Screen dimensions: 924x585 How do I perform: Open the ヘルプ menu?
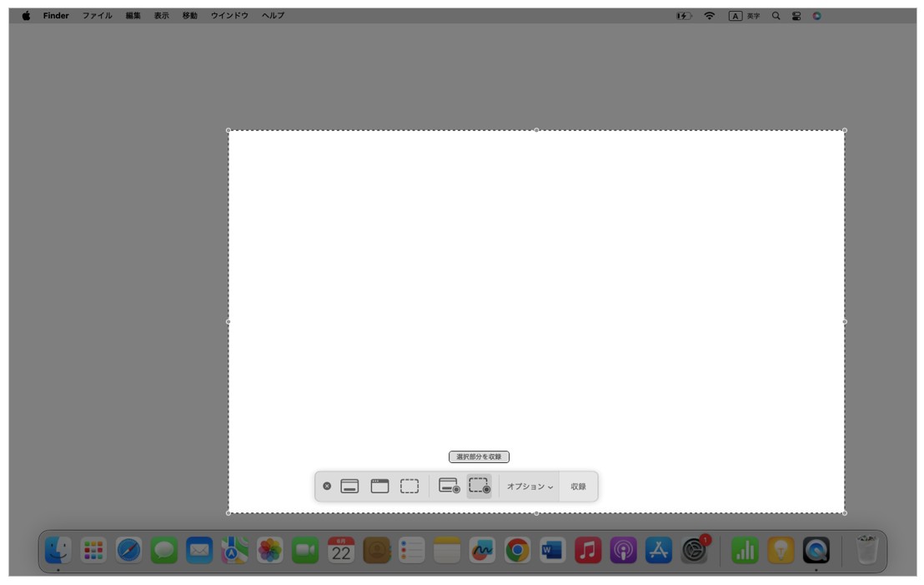point(274,16)
